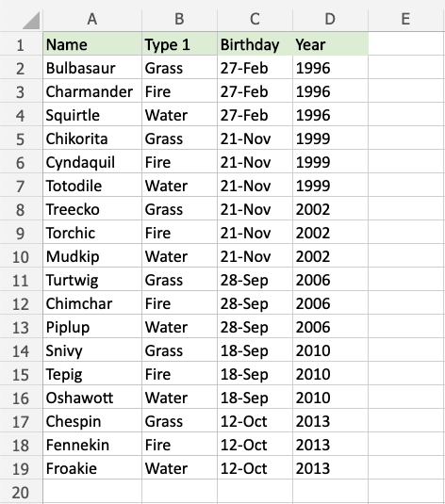The image size is (445, 504).
Task: Select the Bulbasaur cell
Action: click(92, 68)
